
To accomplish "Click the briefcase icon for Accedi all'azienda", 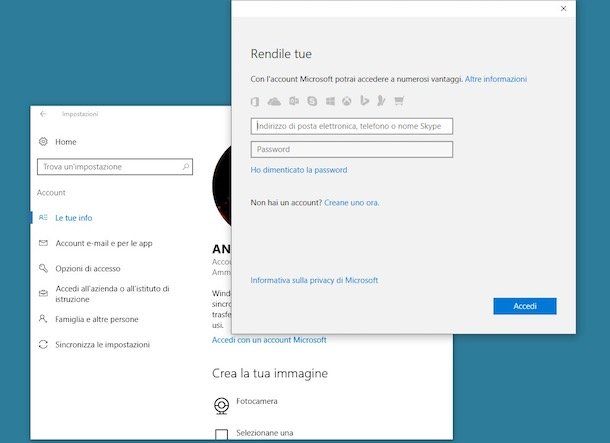I will coord(43,293).
